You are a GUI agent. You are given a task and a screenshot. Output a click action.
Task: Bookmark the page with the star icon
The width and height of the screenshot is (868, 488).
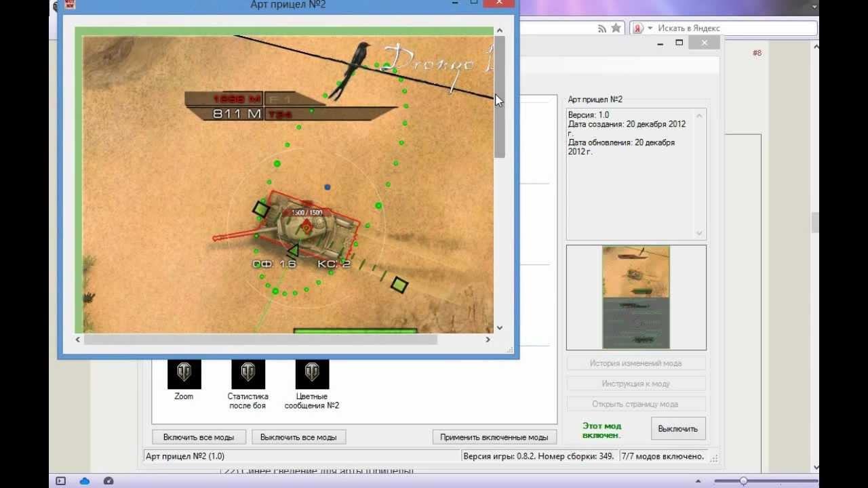tap(616, 28)
